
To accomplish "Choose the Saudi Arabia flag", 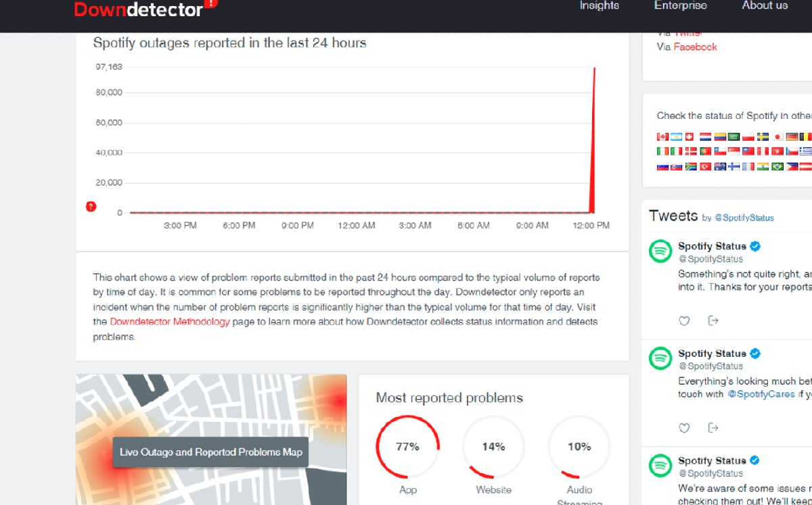I will [x=734, y=137].
